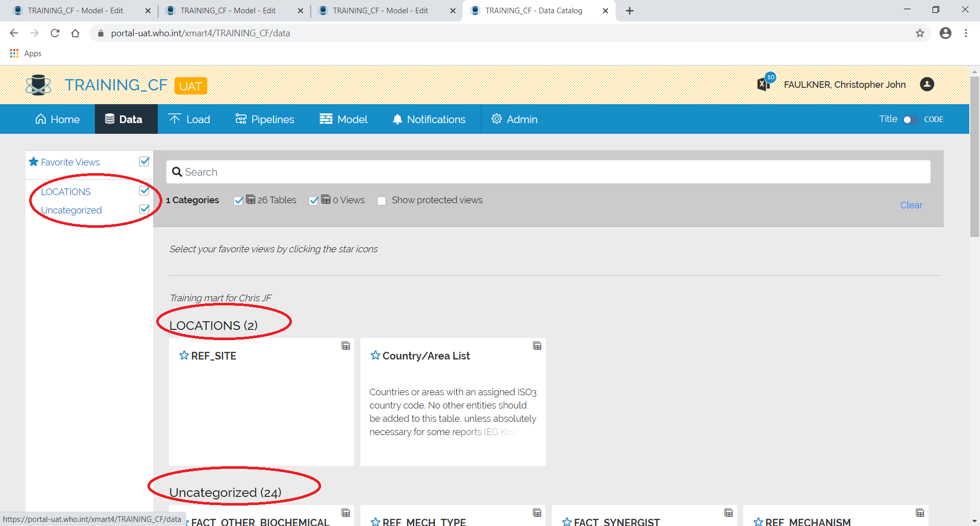Star the REF_MECH_TYPE table
The height and width of the screenshot is (526, 980).
[x=376, y=522]
